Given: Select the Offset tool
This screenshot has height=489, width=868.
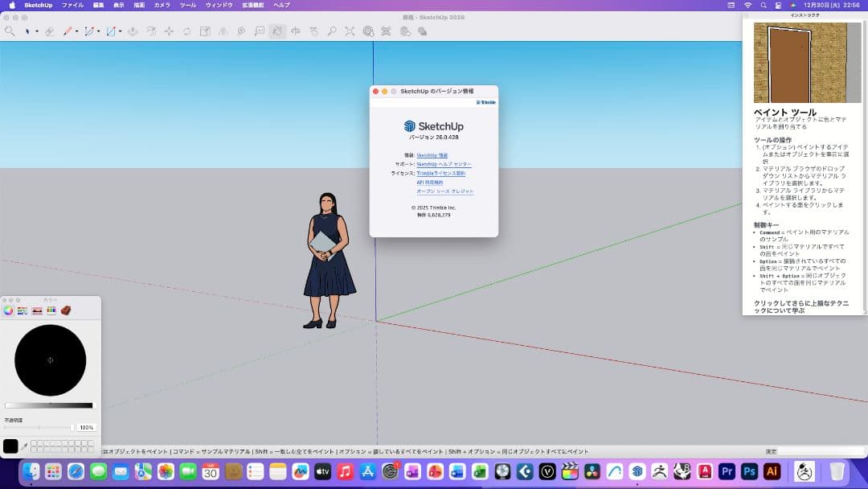Looking at the screenshot, I should pyautogui.click(x=151, y=32).
